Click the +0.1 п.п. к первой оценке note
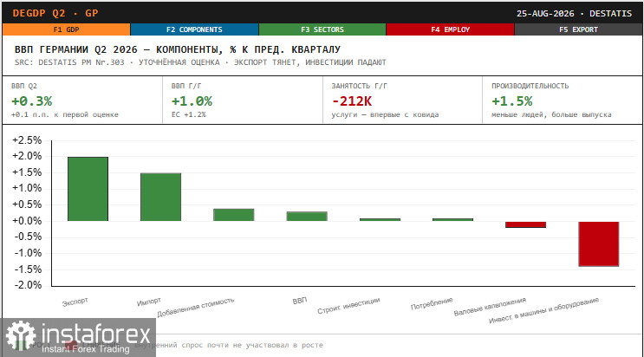Image resolution: width=644 pixels, height=357 pixels. point(65,114)
